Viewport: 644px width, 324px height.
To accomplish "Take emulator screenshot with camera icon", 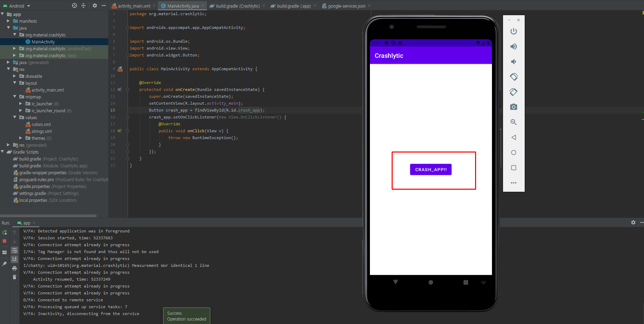I will pos(514,107).
